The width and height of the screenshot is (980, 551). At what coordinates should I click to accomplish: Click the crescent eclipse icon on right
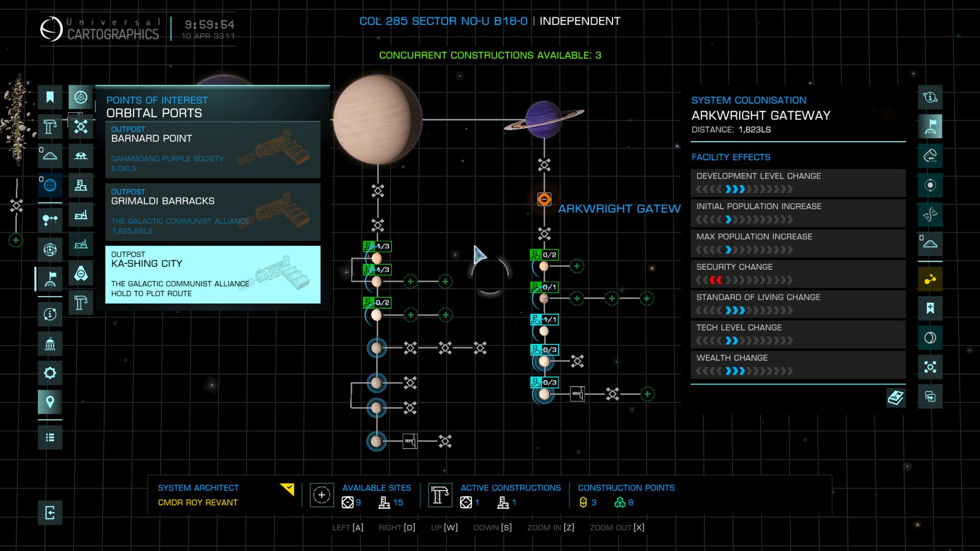tap(930, 338)
